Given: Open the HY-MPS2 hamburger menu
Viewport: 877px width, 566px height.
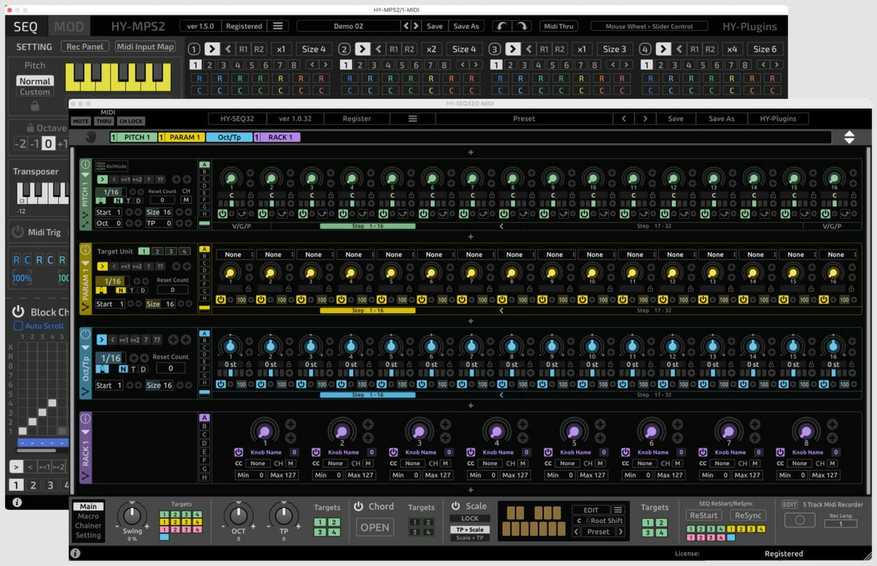Looking at the screenshot, I should pyautogui.click(x=277, y=26).
